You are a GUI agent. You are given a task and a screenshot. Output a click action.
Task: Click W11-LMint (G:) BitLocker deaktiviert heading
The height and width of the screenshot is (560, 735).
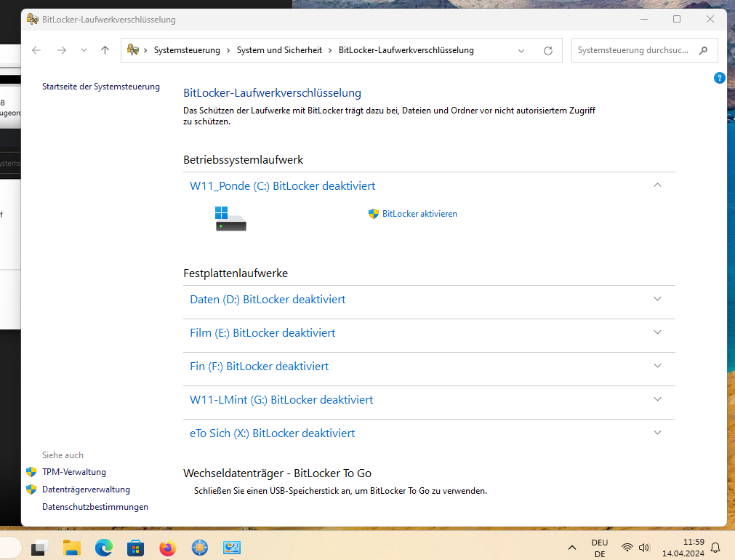click(x=281, y=399)
